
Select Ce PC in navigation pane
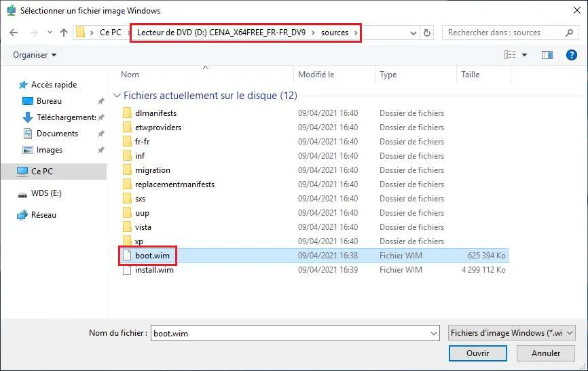pyautogui.click(x=54, y=172)
